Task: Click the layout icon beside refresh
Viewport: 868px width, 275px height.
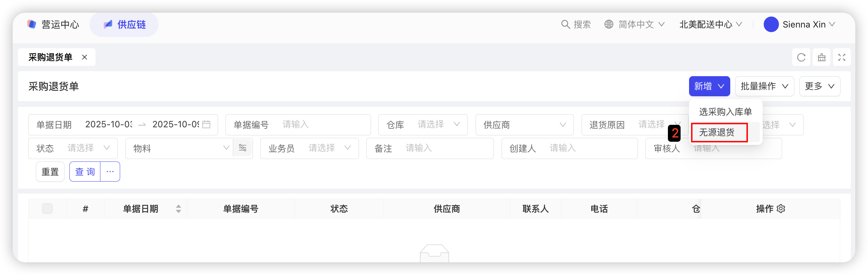Action: click(821, 57)
